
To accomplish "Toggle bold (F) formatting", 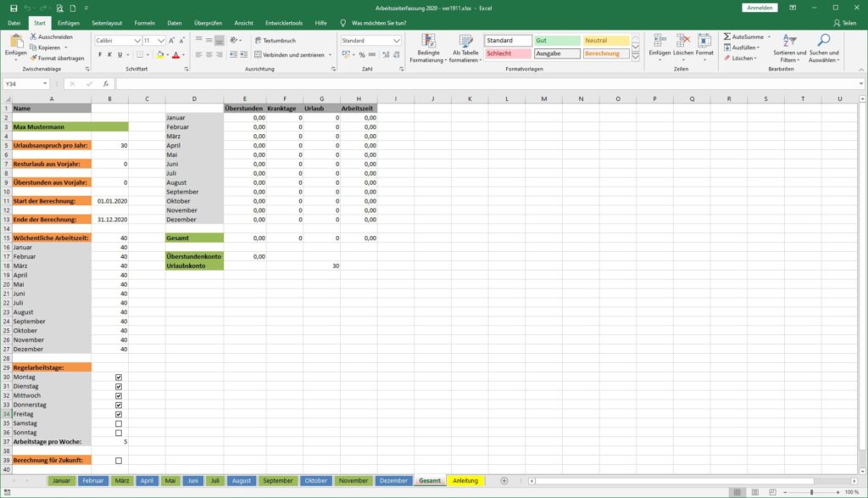I will point(100,55).
